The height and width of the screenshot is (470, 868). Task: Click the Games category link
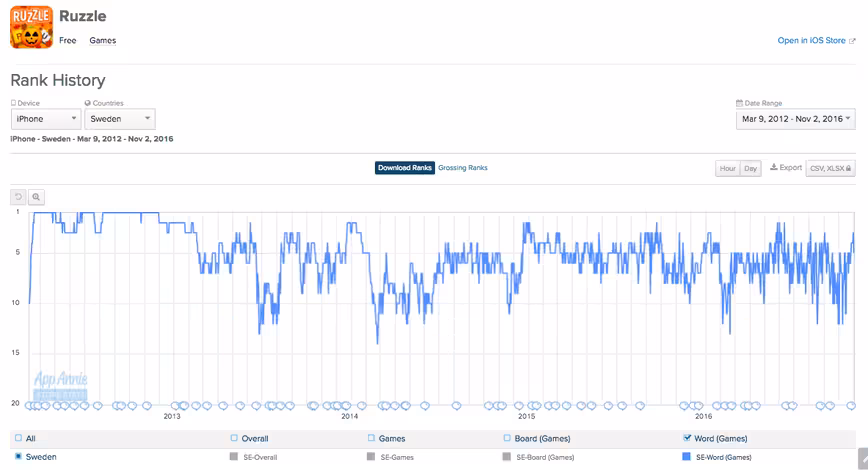click(102, 40)
